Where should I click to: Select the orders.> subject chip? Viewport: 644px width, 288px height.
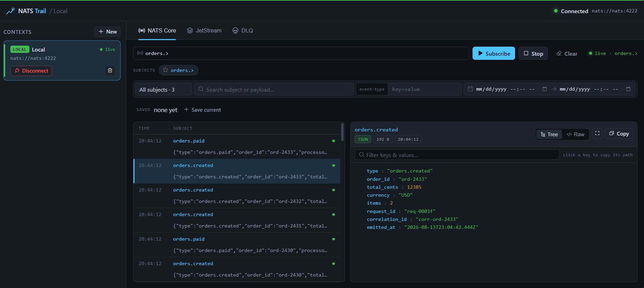178,70
